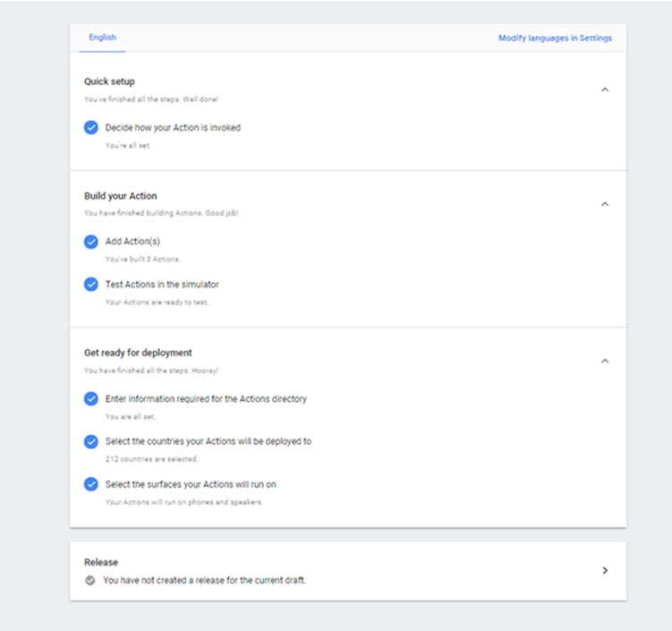This screenshot has width=672, height=631.
Task: Open Select the surfaces your Actions will run on
Action: click(x=191, y=484)
